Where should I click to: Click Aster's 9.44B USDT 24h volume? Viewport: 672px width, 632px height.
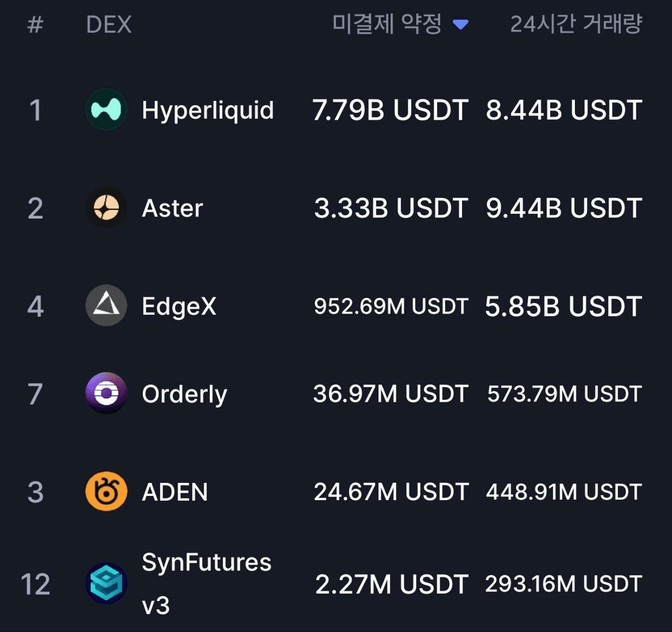coord(564,209)
